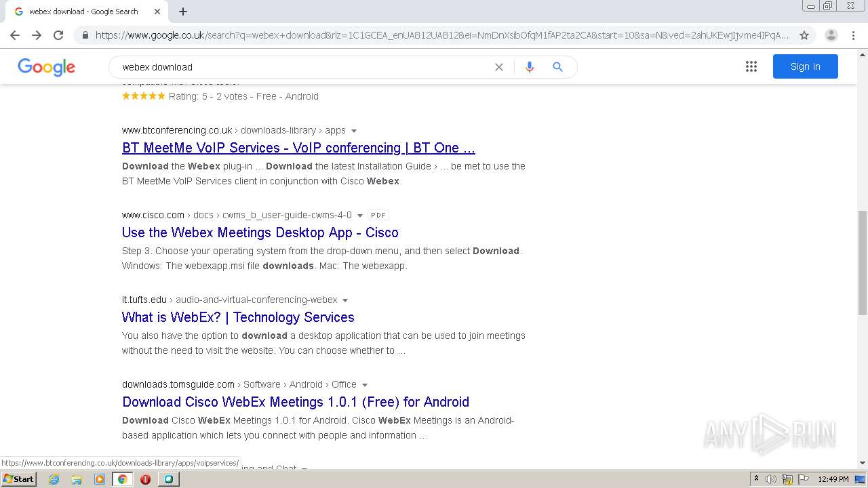Open the Opera taskbar icon
The height and width of the screenshot is (488, 868).
tap(145, 479)
